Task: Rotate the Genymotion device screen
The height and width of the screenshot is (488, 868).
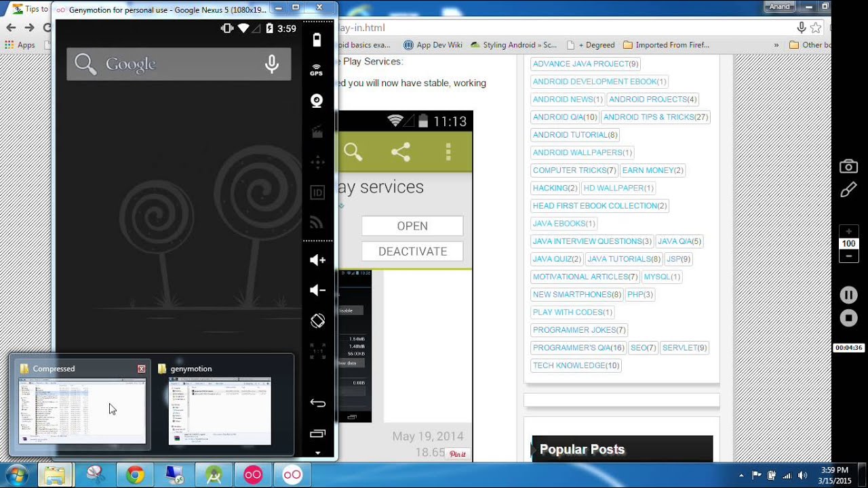Action: (317, 321)
